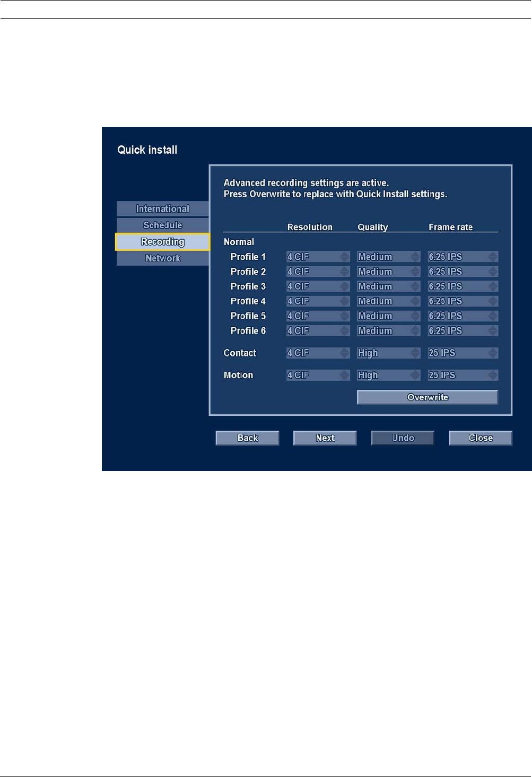532x777 pixels.
Task: Open Profile 5 Resolution dropdown
Action: click(318, 316)
